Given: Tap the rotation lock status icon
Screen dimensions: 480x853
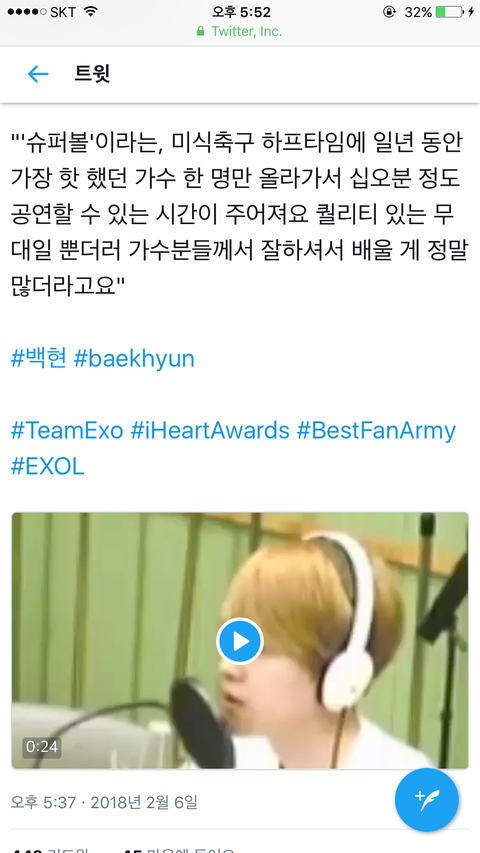Looking at the screenshot, I should click(389, 12).
